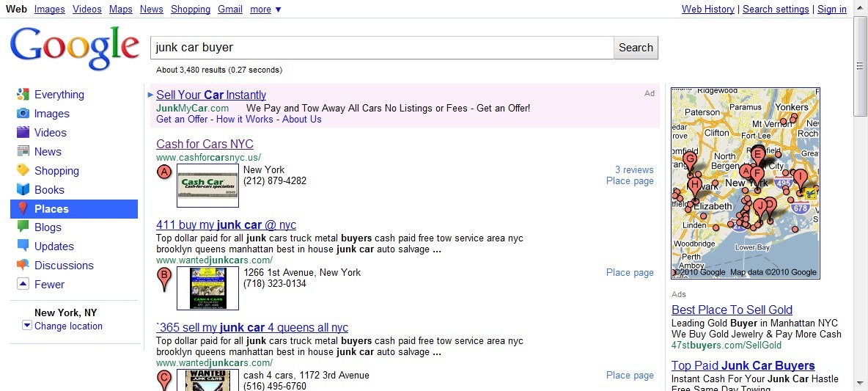Expand the Change location dropdown arrow

coord(27,326)
